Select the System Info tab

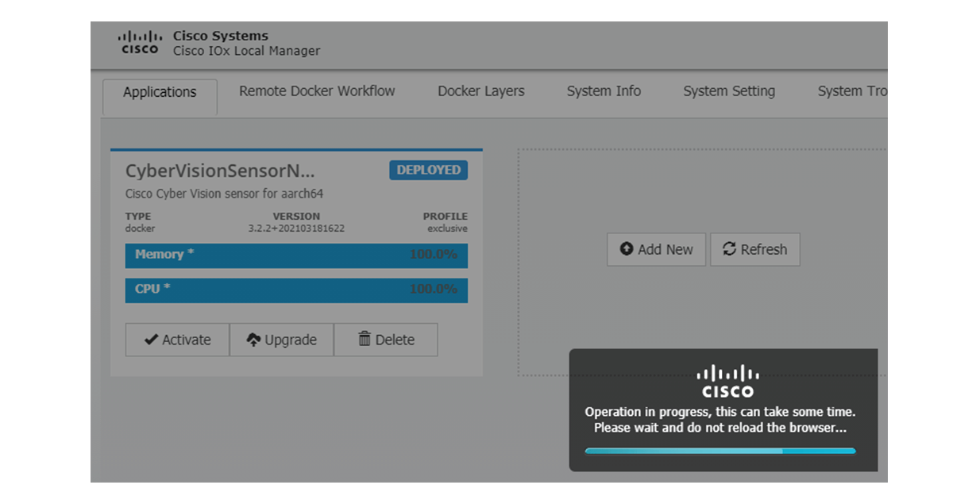[x=604, y=91]
